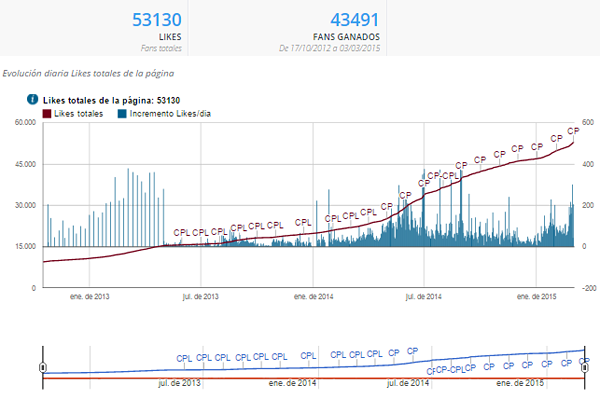
Task: Click the '60.000' left axis label
Action: 25,122
